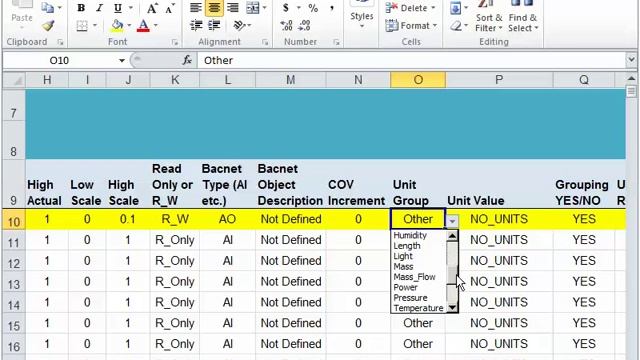640x360 pixels.
Task: Decrease font size with Shrink Font
Action: point(170,8)
